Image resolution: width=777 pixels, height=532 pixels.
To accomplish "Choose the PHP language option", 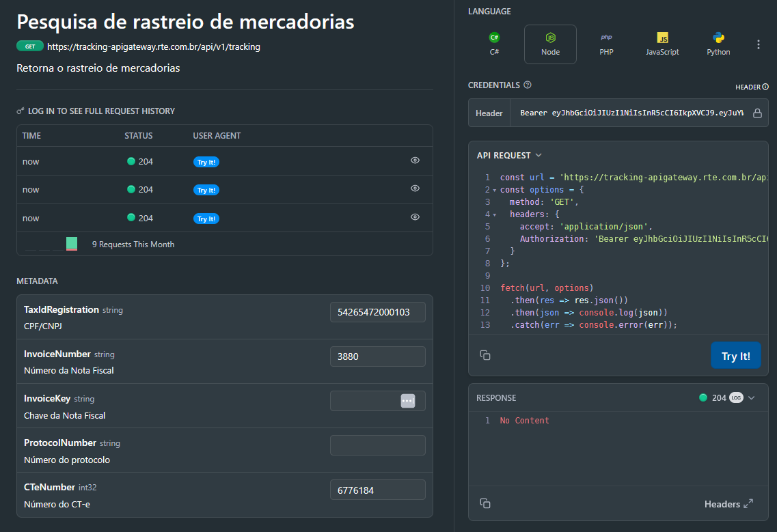I will point(606,44).
